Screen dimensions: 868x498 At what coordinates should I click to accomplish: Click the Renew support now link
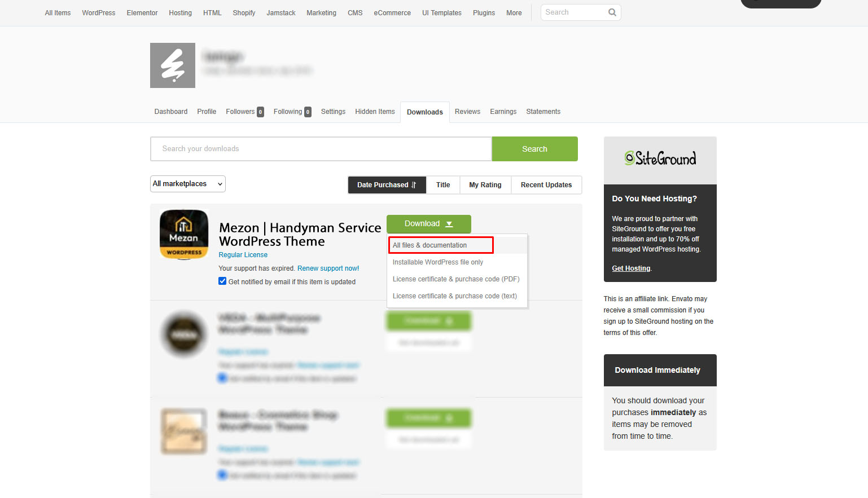point(328,268)
